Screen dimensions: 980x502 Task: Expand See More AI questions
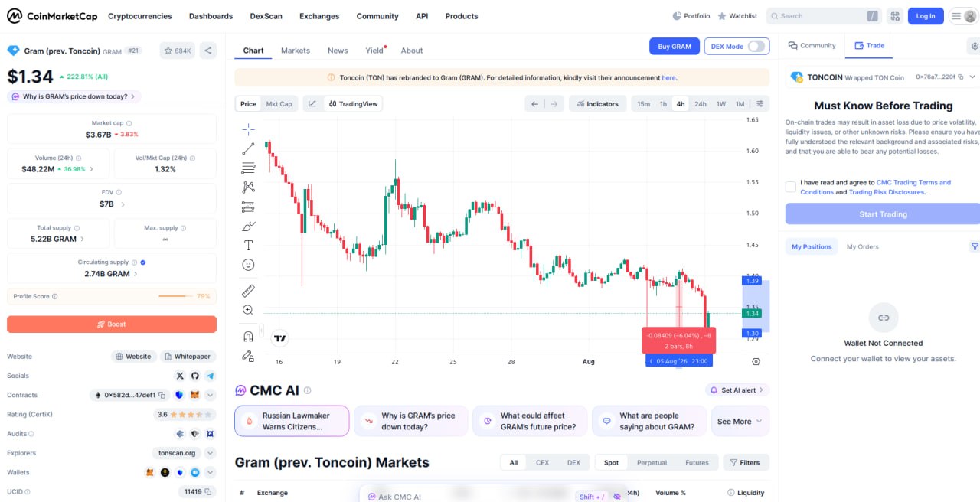pyautogui.click(x=740, y=421)
